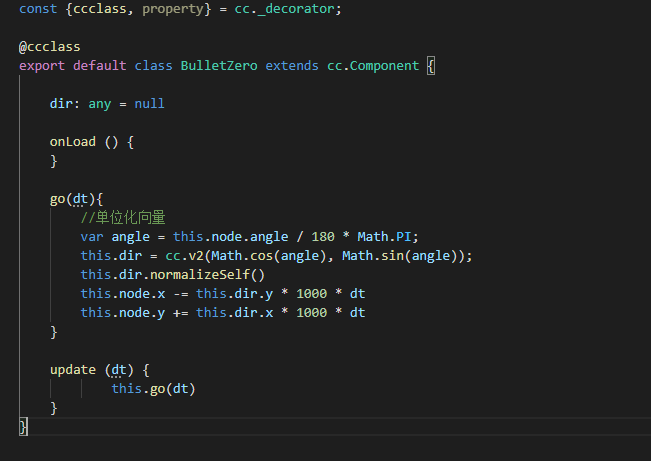Click the 'extends' keyword

click(x=292, y=66)
